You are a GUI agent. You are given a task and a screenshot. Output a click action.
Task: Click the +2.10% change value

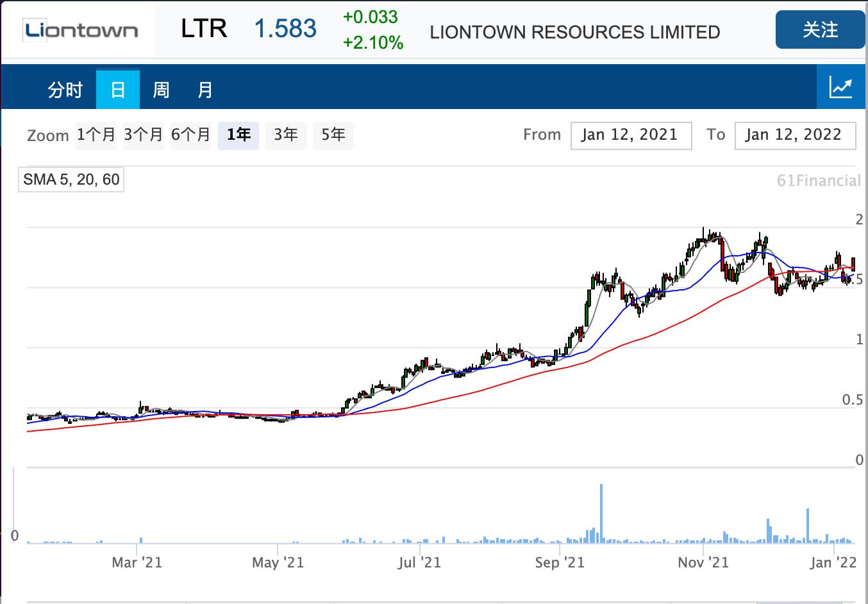(373, 43)
